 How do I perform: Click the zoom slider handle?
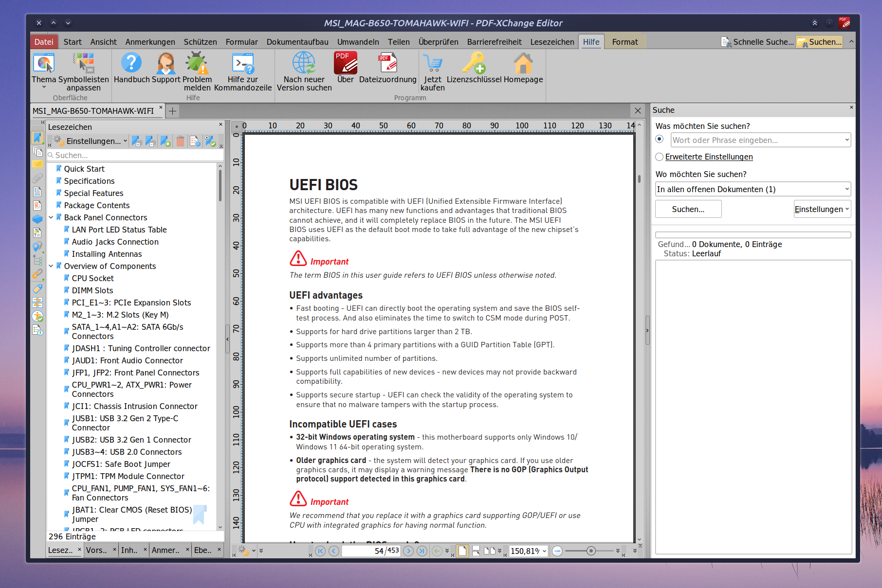click(x=591, y=551)
